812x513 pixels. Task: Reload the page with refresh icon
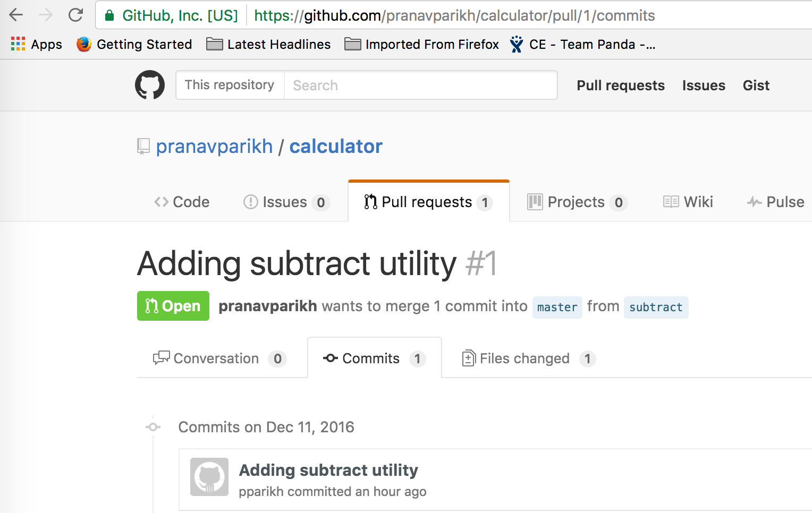coord(75,15)
